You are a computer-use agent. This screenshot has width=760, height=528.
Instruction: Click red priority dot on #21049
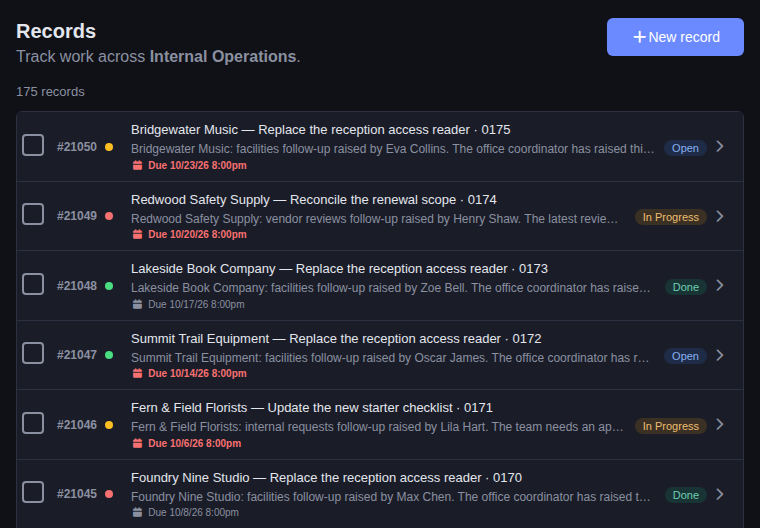(x=109, y=216)
